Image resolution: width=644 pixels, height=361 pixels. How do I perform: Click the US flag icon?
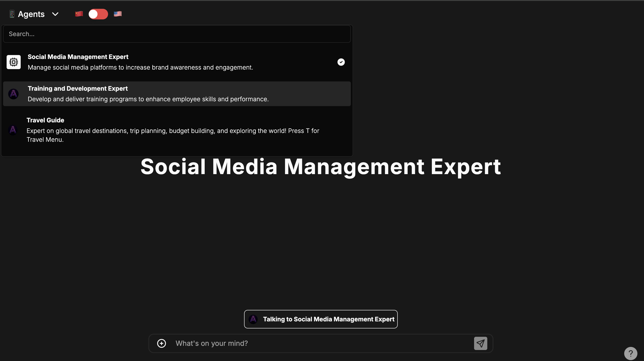pos(118,14)
